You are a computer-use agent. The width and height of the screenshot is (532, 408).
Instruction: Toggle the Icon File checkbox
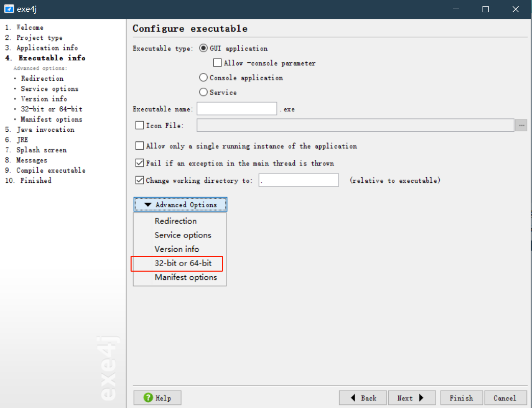[x=140, y=125]
